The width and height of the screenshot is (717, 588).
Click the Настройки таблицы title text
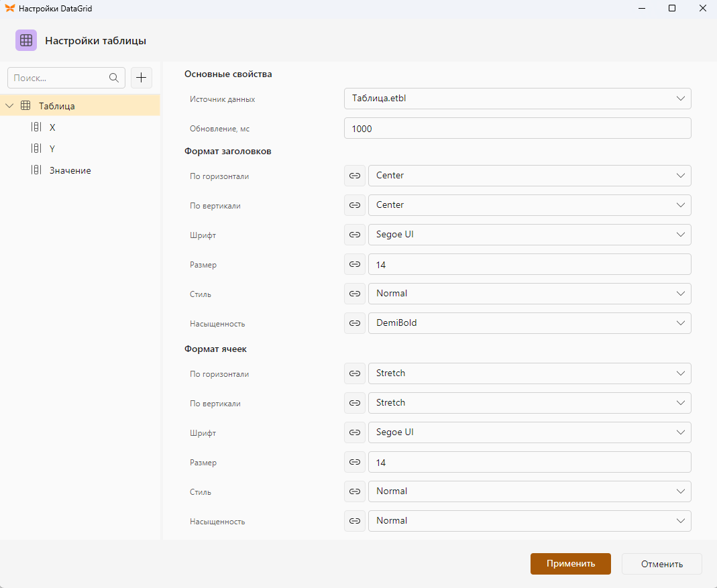(x=95, y=41)
